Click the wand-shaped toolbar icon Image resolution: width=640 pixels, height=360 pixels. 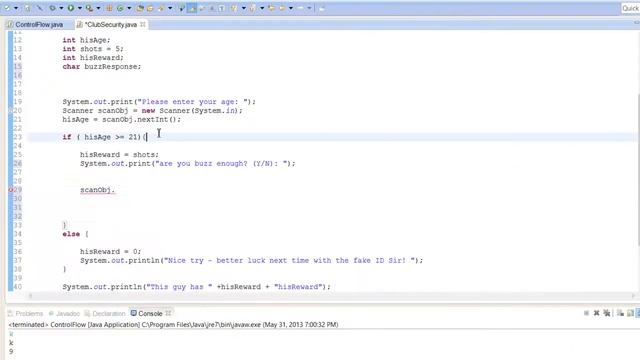[x=40, y=8]
